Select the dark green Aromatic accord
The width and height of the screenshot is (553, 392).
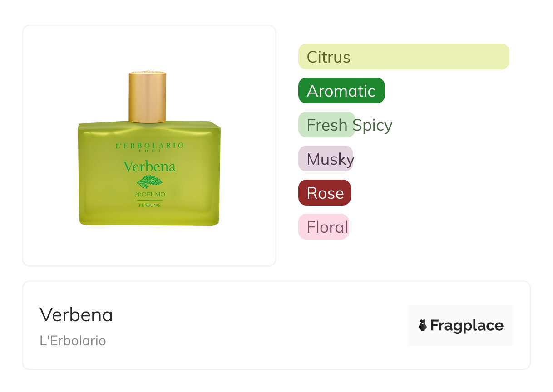341,91
